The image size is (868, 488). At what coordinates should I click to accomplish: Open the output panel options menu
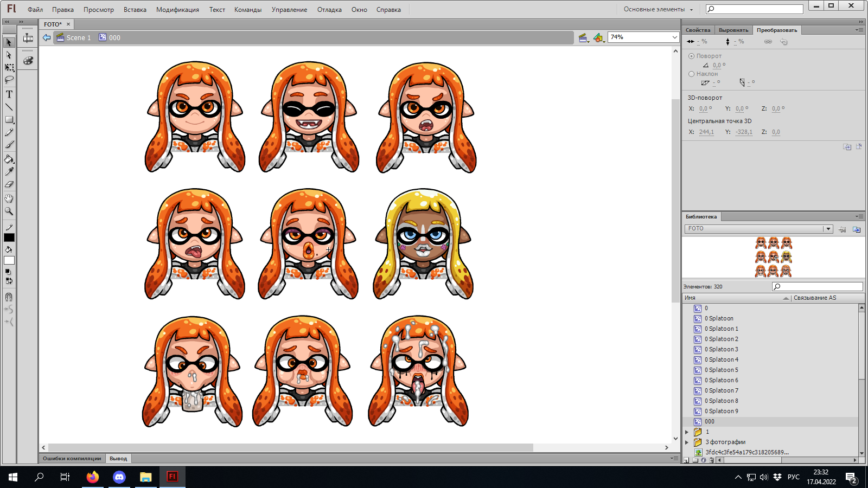(674, 458)
